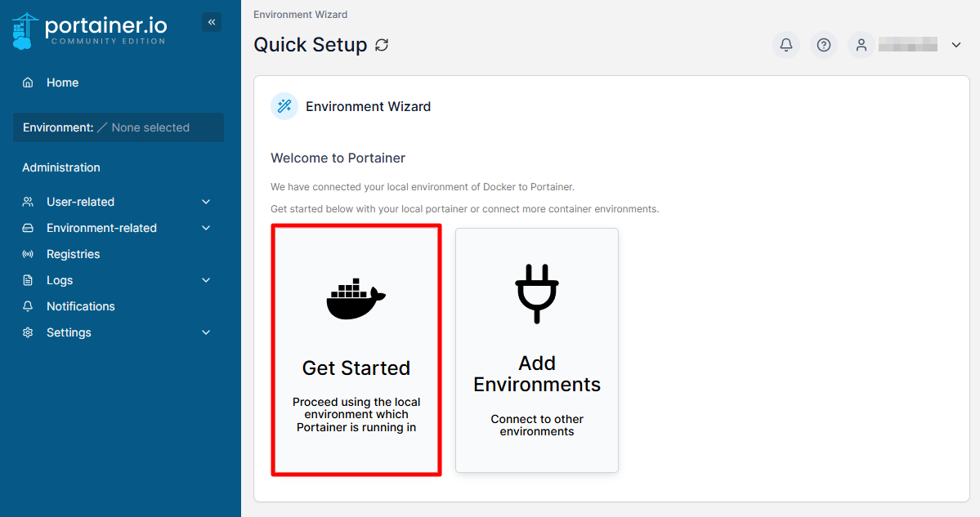The width and height of the screenshot is (980, 517).
Task: Click the Portainer.io logo
Action: [x=89, y=30]
